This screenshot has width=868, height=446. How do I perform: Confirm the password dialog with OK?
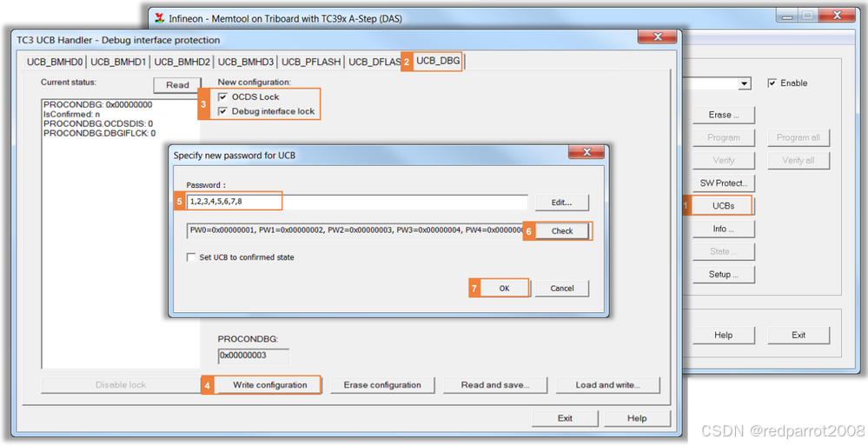coord(504,288)
